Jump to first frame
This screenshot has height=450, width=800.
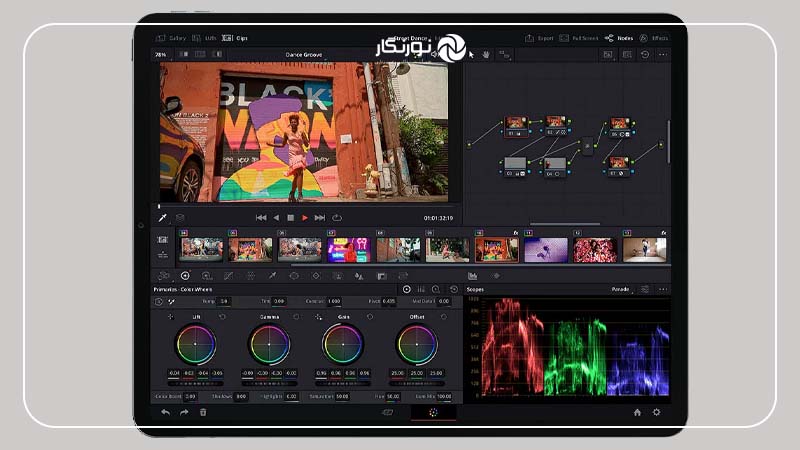261,218
